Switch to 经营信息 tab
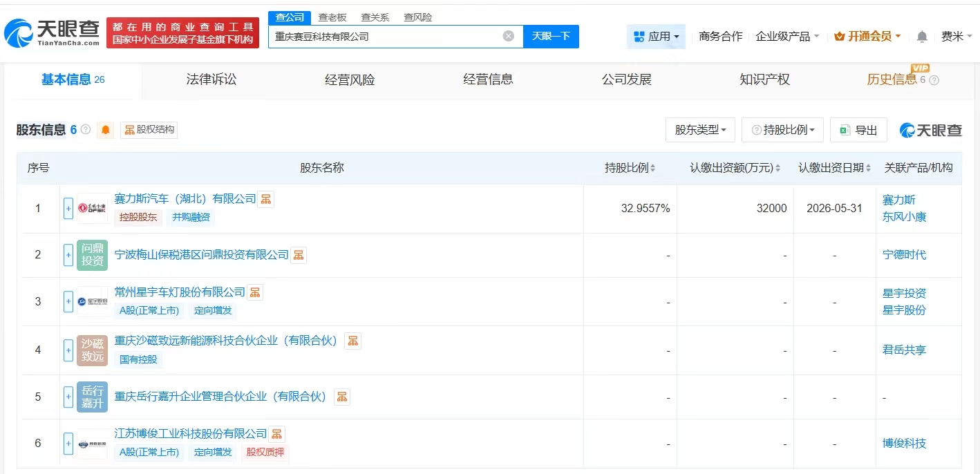Image resolution: width=980 pixels, height=474 pixels. (x=488, y=79)
